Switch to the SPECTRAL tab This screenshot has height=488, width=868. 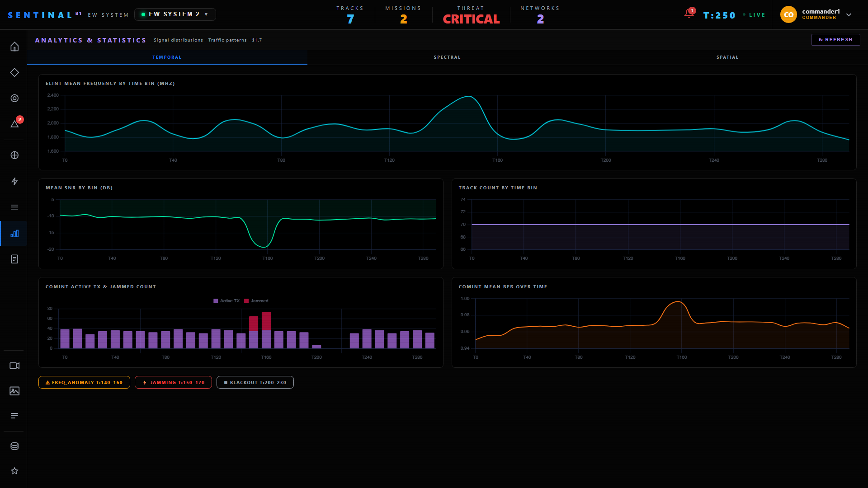click(x=447, y=57)
